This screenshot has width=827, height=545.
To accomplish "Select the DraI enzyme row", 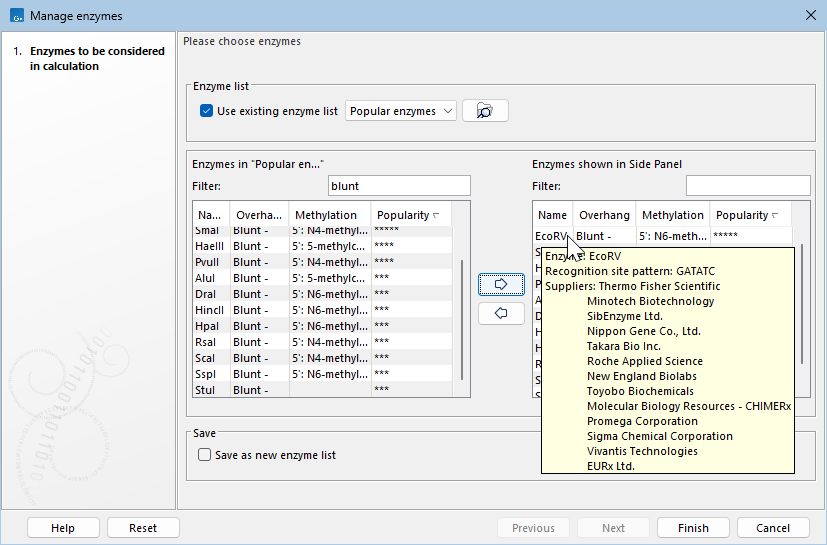I will coord(322,294).
